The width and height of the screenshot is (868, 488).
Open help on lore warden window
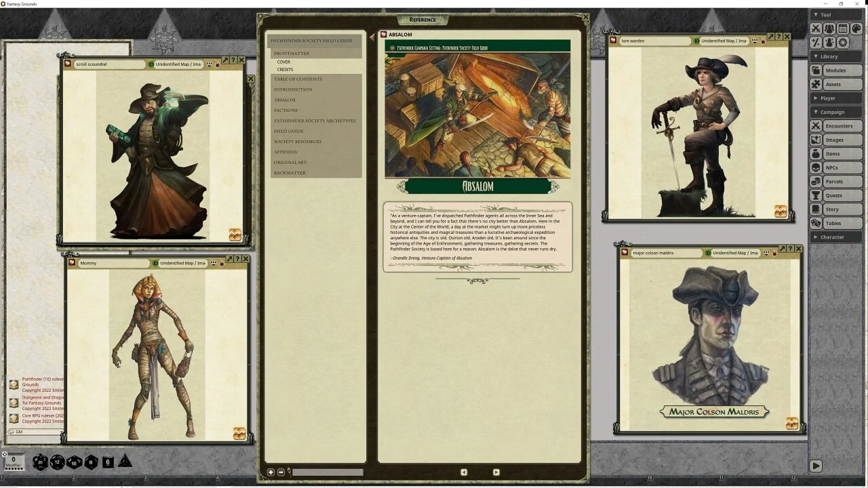tap(778, 37)
